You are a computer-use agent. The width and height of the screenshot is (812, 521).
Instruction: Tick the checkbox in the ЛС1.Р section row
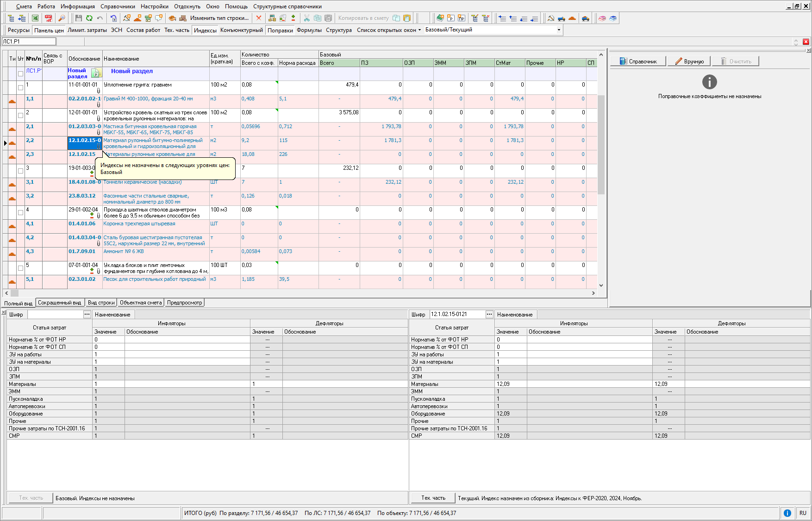(x=20, y=74)
